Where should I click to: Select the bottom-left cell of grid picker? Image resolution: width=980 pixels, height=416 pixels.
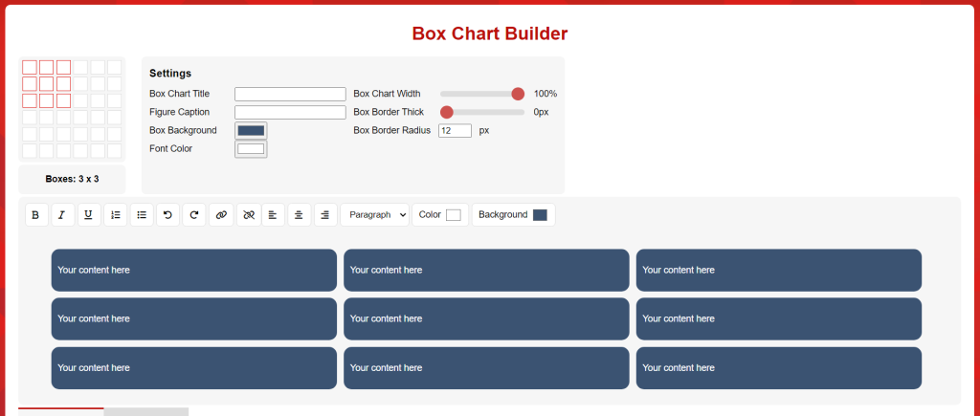30,150
